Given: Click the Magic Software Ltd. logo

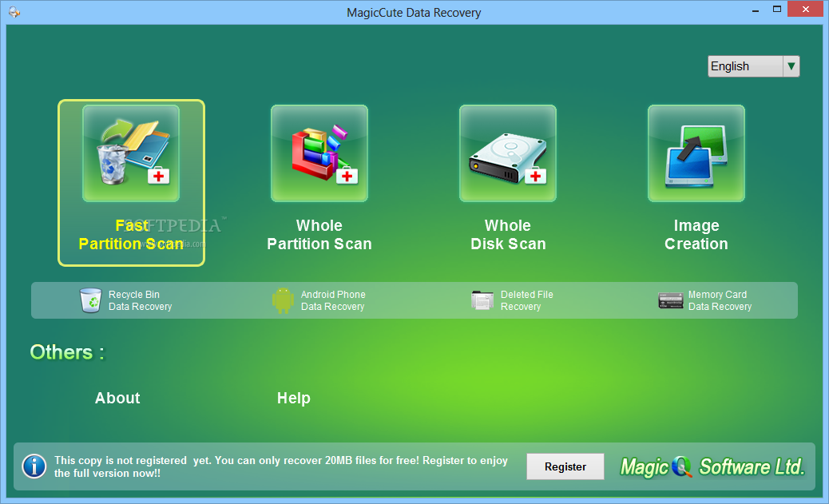Looking at the screenshot, I should click(712, 467).
